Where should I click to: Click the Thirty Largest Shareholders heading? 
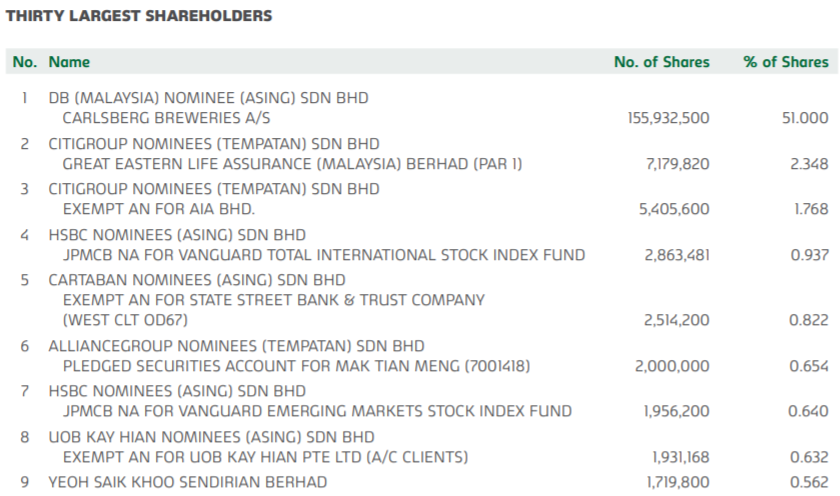pyautogui.click(x=139, y=16)
